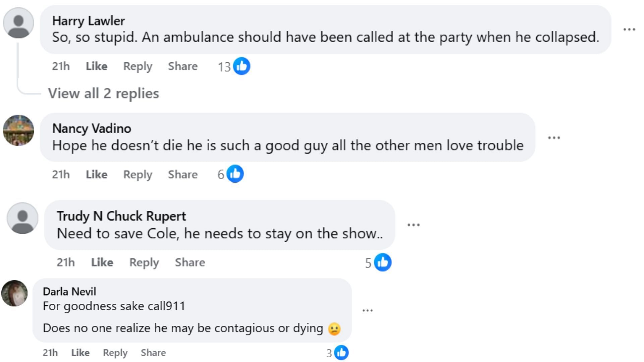The image size is (644, 362).
Task: View the like reactions on Darla Nevil's comment
Action: (341, 352)
